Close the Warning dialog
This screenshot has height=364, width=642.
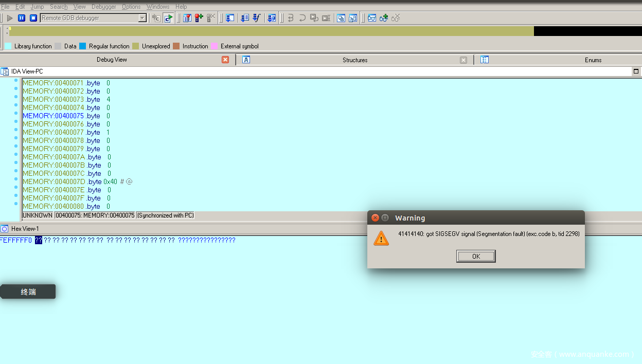(375, 218)
